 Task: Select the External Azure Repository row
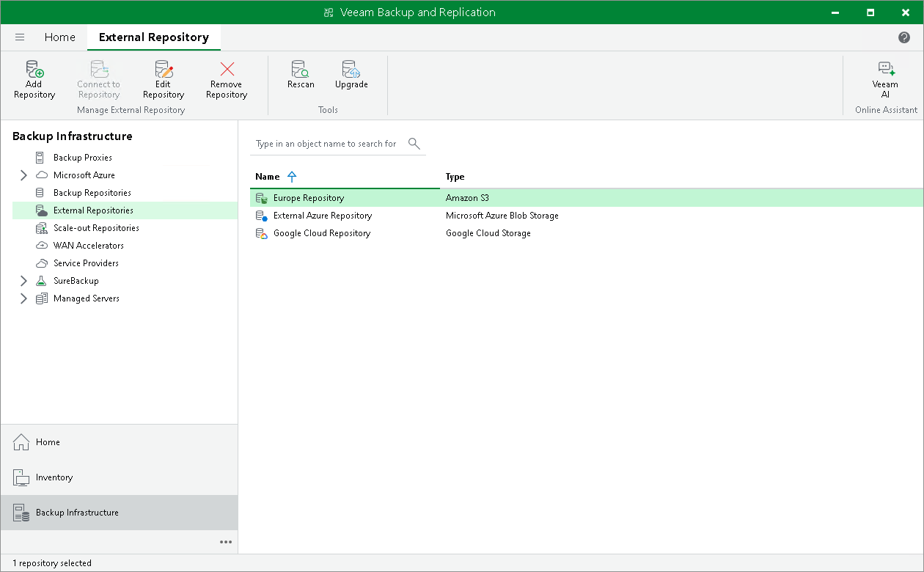(x=586, y=216)
